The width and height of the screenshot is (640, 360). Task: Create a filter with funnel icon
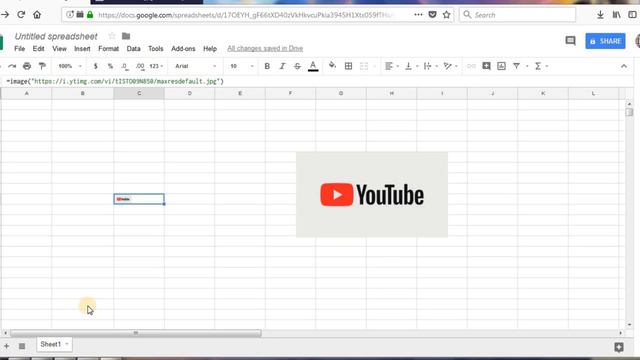click(516, 66)
